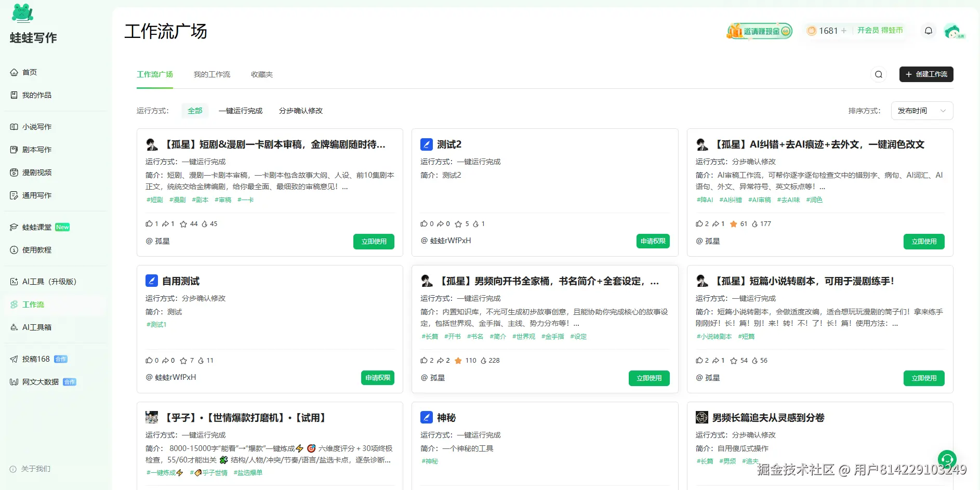Favorite the 测试2 workflow with star
Image resolution: width=980 pixels, height=490 pixels.
coord(458,224)
